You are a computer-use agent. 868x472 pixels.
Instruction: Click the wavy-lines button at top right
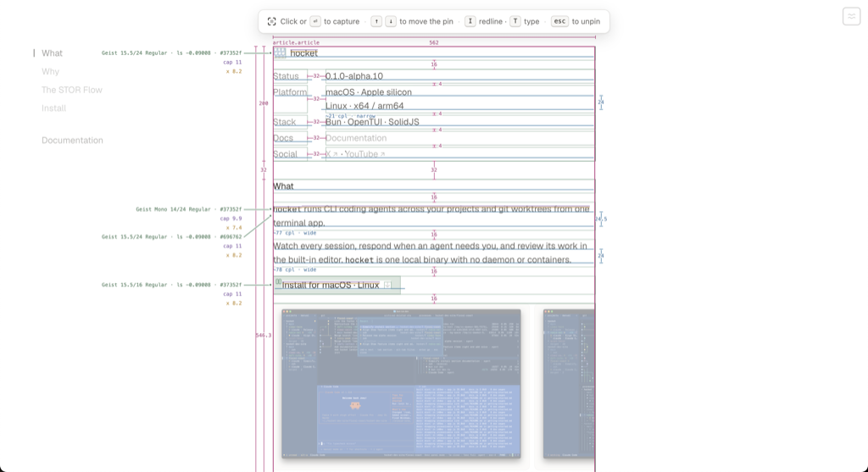point(851,17)
